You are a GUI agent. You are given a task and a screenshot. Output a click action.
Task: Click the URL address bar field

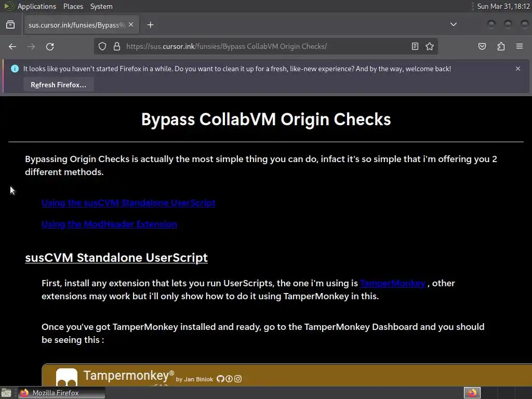266,46
